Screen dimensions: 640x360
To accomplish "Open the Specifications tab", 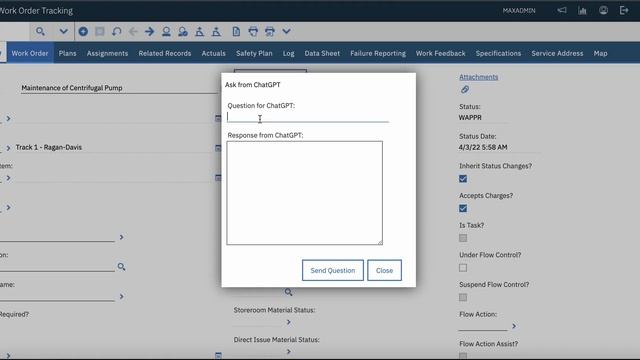I will [x=498, y=53].
